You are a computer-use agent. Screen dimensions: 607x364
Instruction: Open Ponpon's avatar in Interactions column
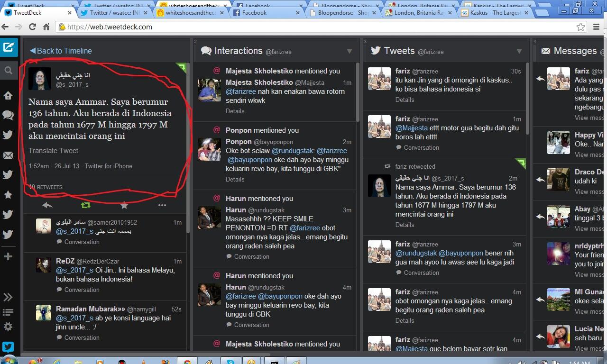pyautogui.click(x=209, y=149)
